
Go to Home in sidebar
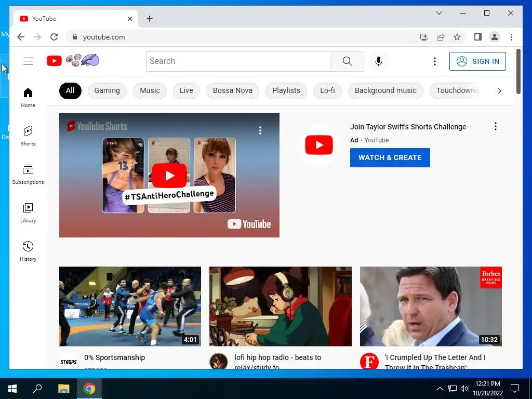click(28, 97)
